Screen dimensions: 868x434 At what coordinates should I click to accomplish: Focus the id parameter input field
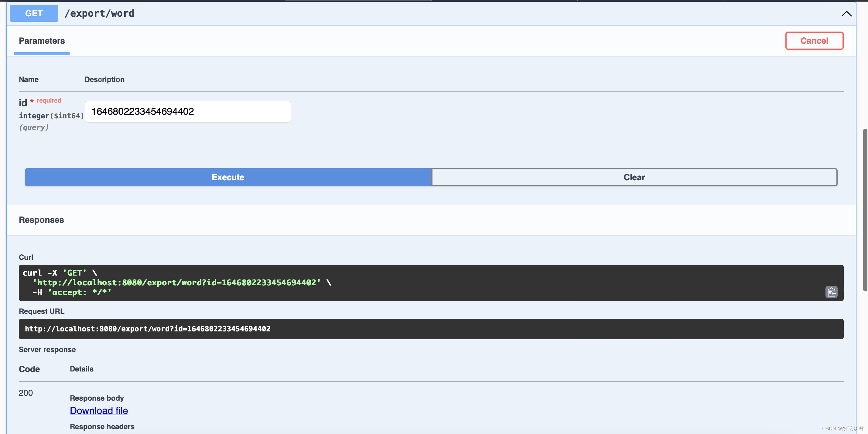point(188,111)
